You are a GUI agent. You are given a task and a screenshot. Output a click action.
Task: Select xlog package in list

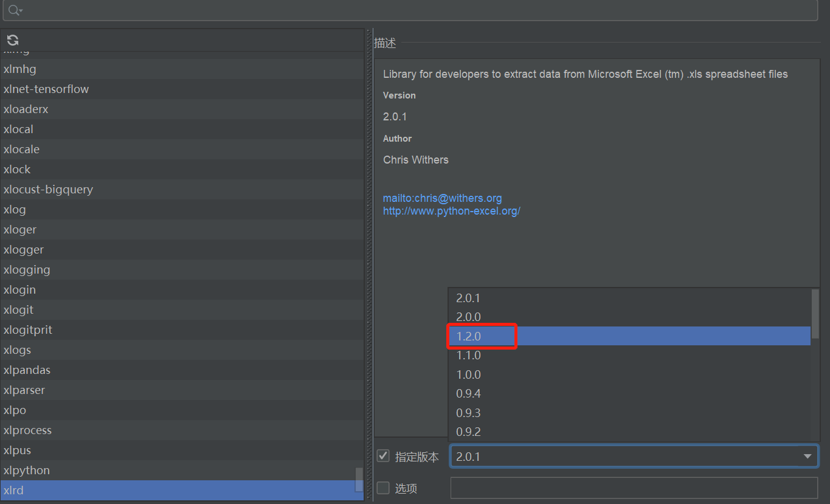coord(182,209)
